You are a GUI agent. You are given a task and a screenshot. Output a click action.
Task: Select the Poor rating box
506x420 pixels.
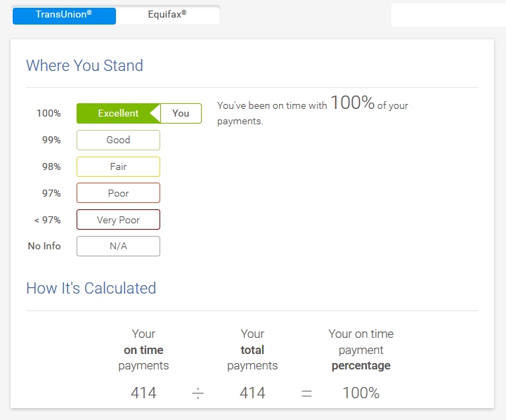(x=118, y=193)
